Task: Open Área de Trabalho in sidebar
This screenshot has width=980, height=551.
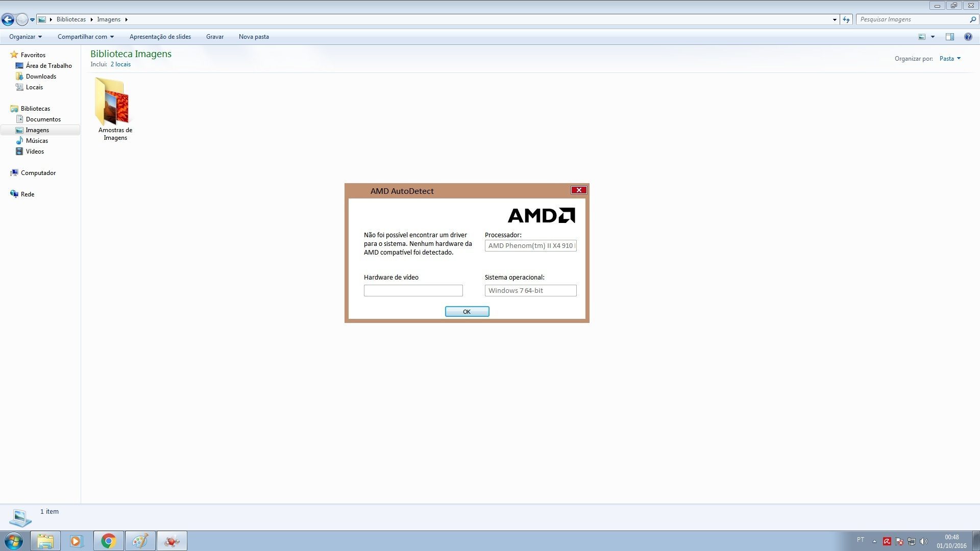Action: coord(49,66)
